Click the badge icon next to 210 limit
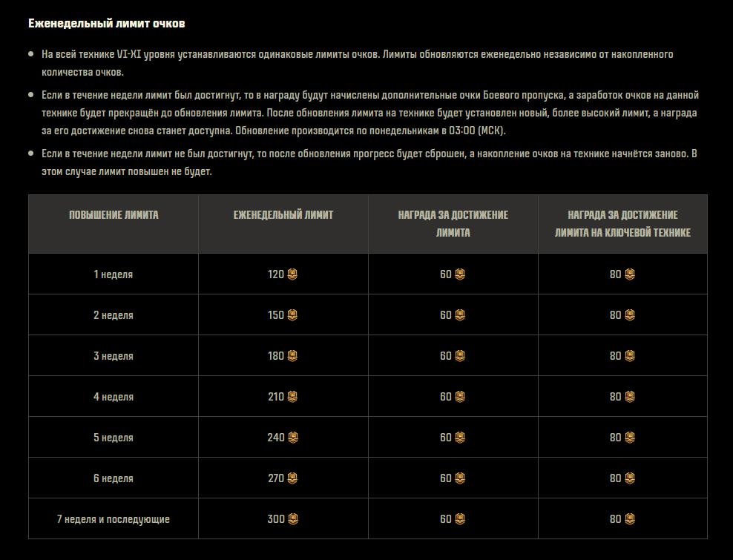 coord(292,397)
